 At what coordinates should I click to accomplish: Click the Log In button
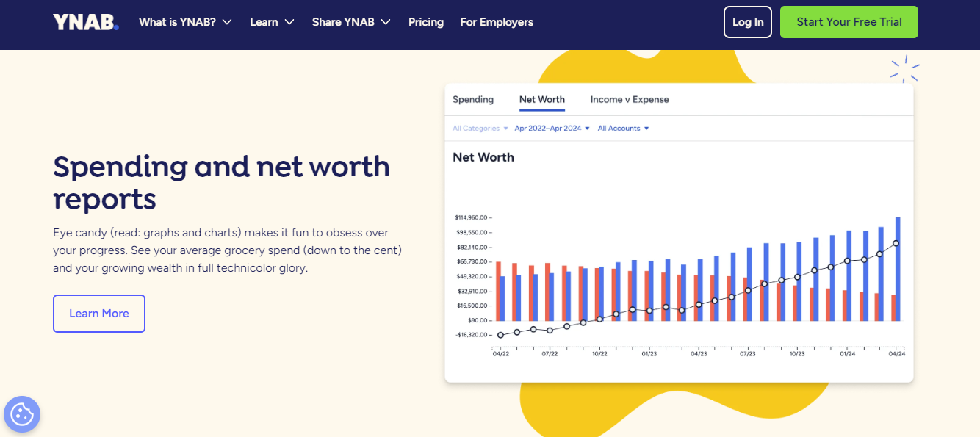748,22
